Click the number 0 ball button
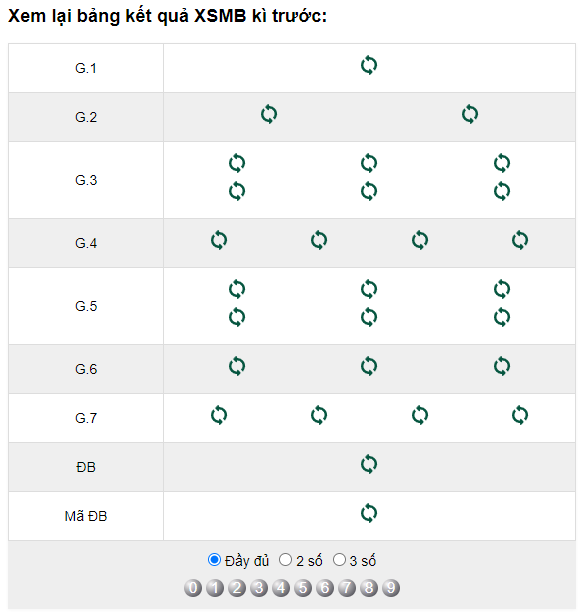Screen dimensions: 586x615 point(193,588)
